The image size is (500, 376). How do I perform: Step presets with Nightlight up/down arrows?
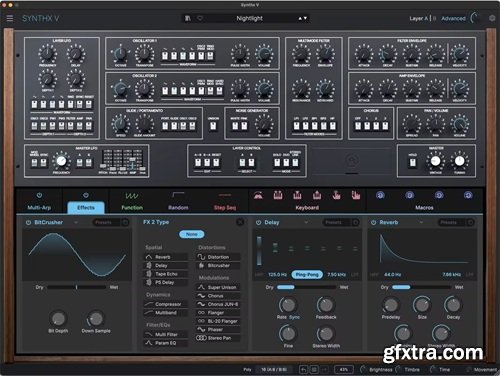[x=303, y=18]
